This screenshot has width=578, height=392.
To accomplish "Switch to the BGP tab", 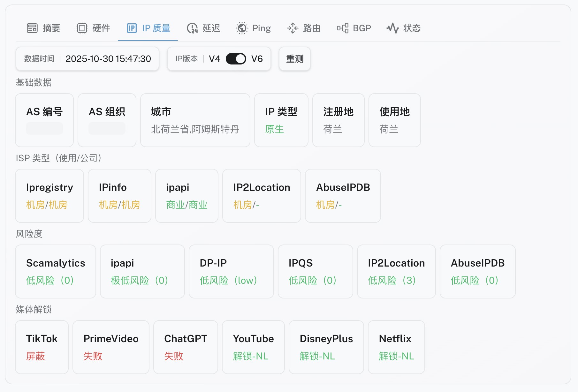I will click(361, 28).
